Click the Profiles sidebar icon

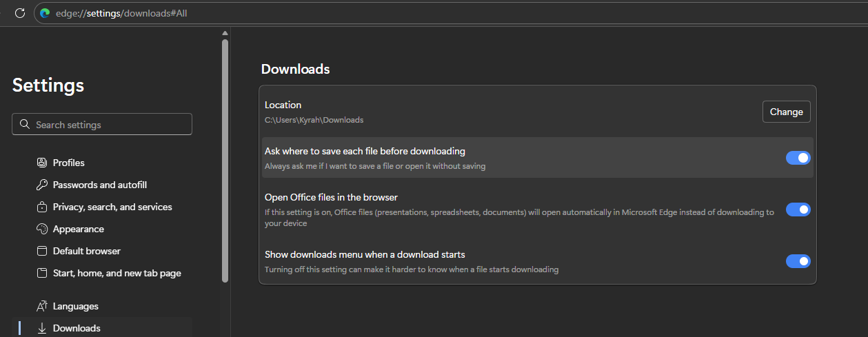coord(41,163)
